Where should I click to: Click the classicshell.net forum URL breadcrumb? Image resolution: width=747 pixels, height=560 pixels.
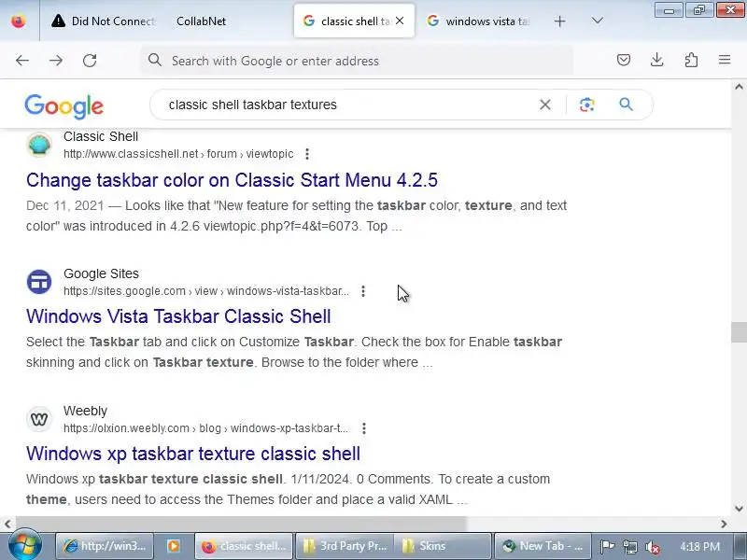[178, 154]
